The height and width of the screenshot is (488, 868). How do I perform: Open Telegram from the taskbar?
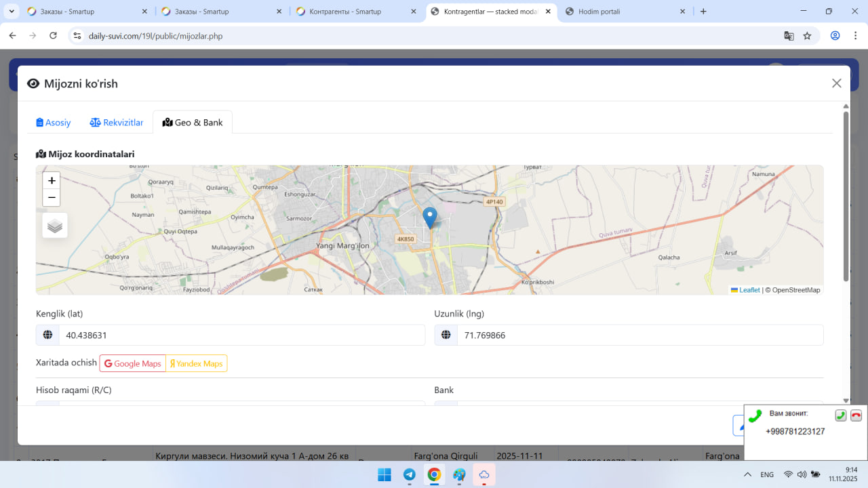pos(410,474)
